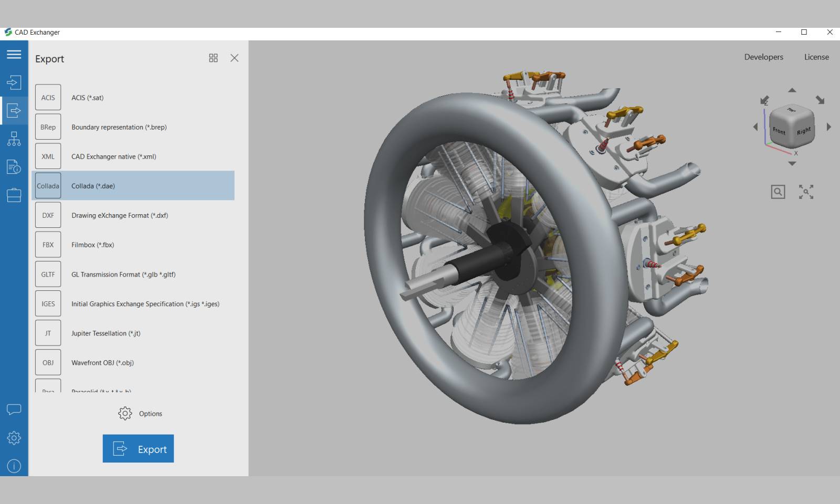Rotate view up with top arrow
Image resolution: width=840 pixels, height=504 pixels.
[792, 90]
